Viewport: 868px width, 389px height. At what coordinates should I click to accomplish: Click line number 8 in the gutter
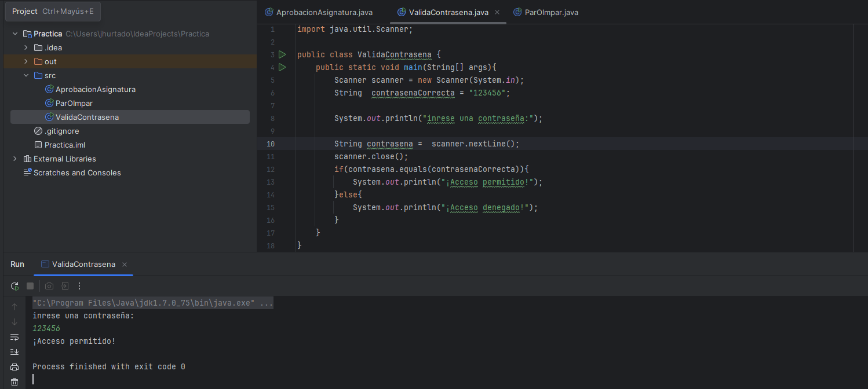[272, 118]
